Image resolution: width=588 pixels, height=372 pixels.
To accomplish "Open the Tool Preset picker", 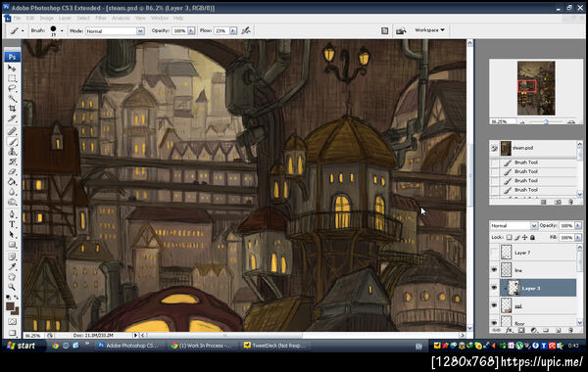I will (x=17, y=30).
